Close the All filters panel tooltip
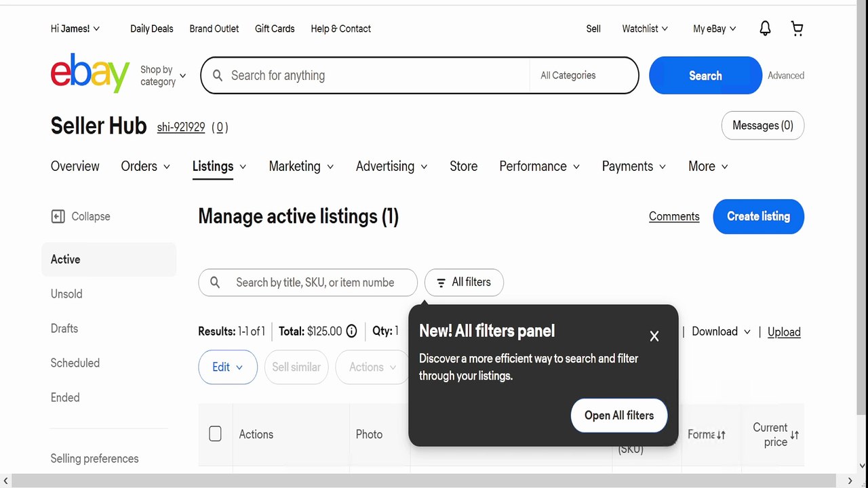 (654, 335)
